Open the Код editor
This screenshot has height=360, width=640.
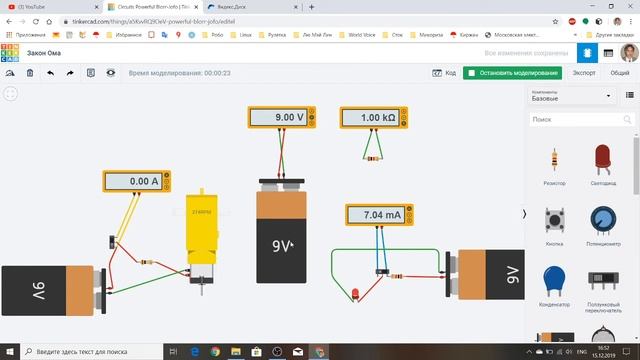[x=444, y=73]
